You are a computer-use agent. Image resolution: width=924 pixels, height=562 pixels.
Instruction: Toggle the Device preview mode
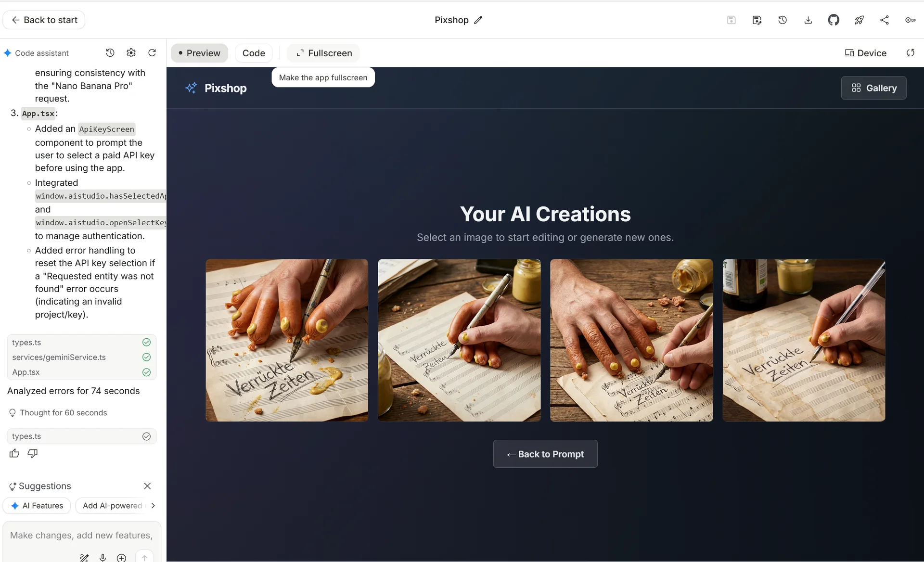(865, 53)
